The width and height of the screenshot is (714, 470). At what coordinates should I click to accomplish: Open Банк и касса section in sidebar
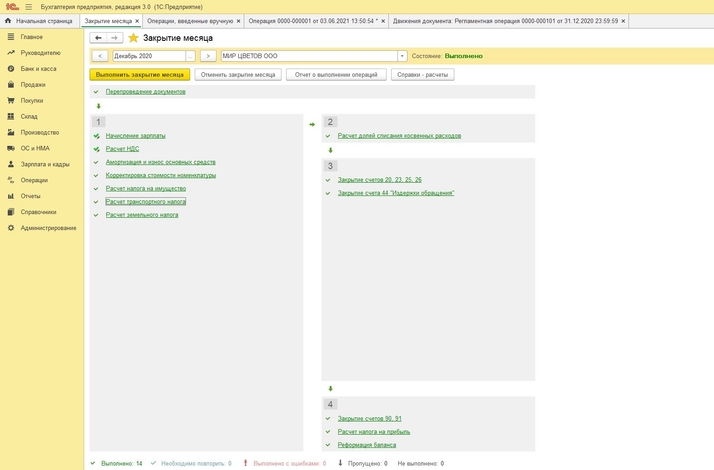[x=31, y=68]
